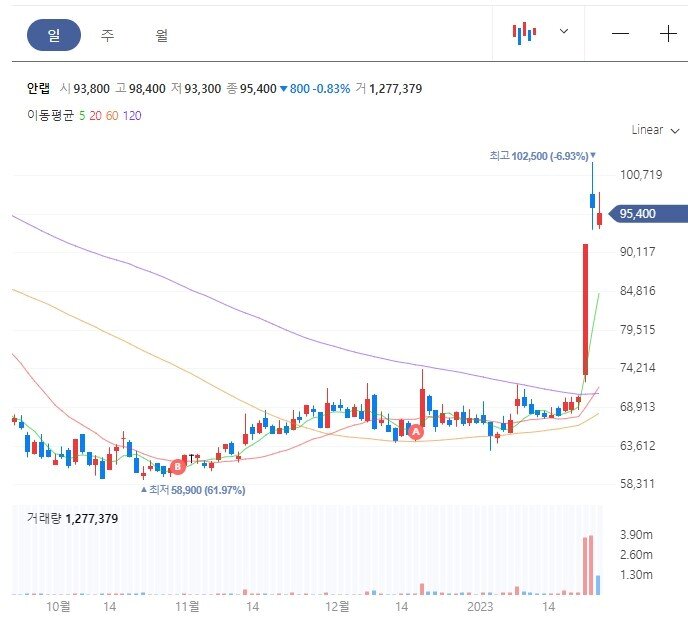Select the 일 (daily) tab
688x625 pixels.
point(53,35)
